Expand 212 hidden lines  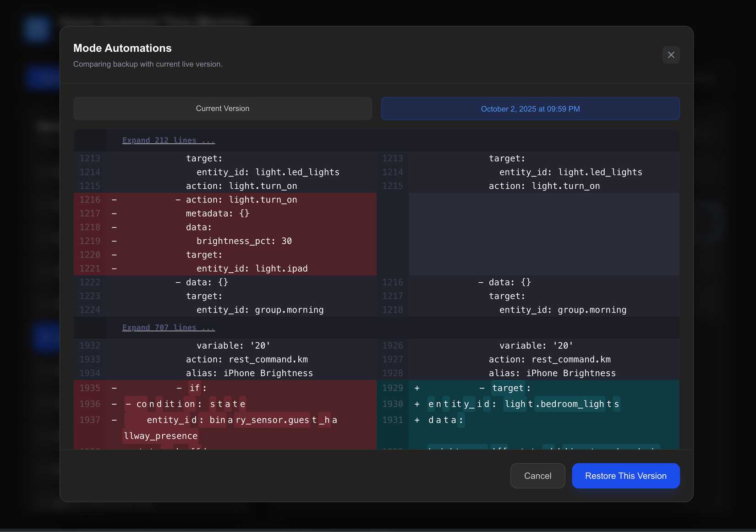(x=168, y=140)
